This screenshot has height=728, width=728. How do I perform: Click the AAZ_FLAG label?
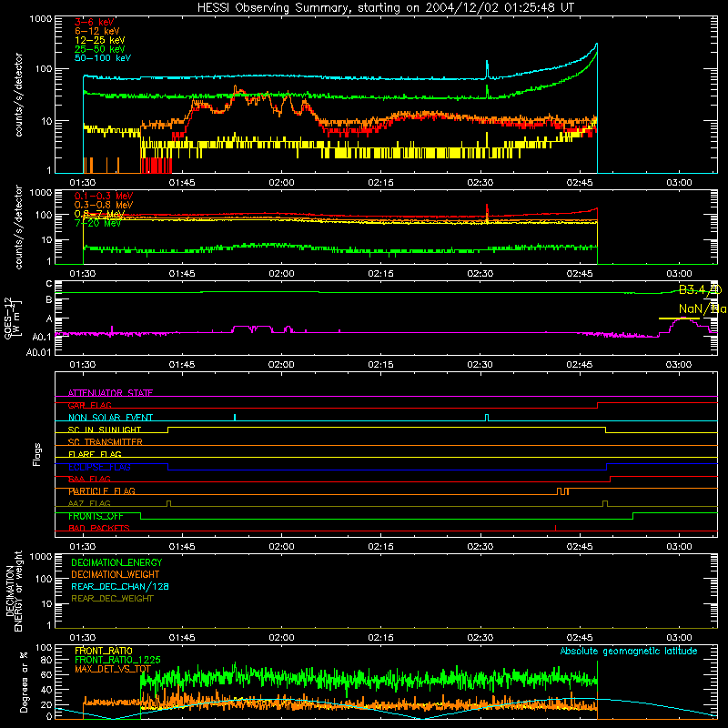(x=89, y=503)
